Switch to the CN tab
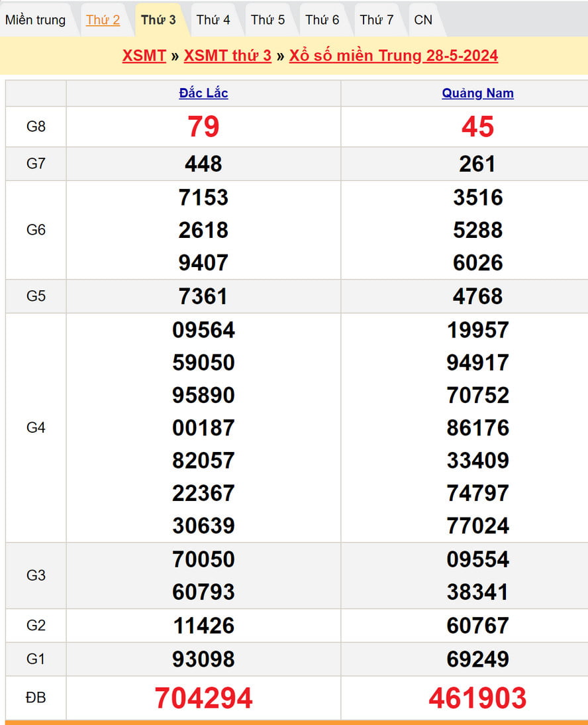The image size is (588, 725). pyautogui.click(x=423, y=20)
